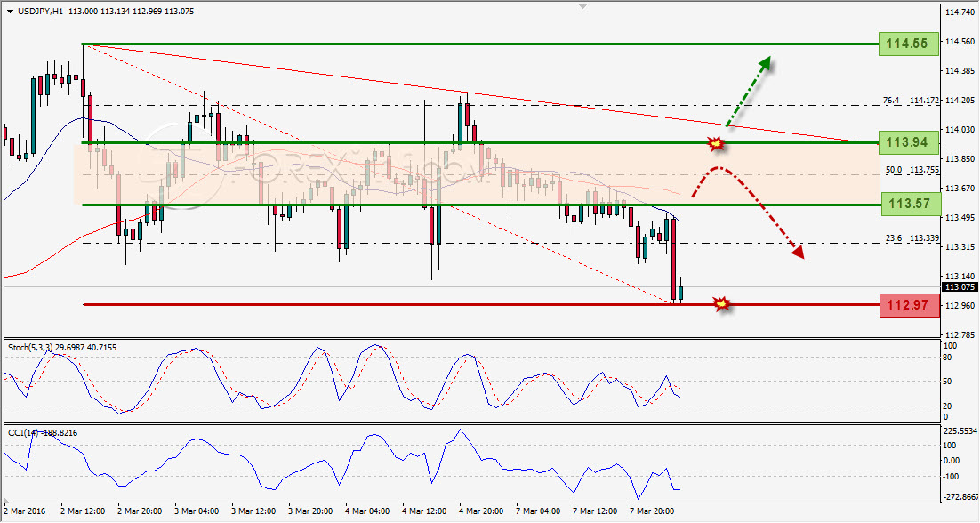Screen dimensions: 980x523
Task: Click the black current price tag 113.075
Action: pos(960,287)
